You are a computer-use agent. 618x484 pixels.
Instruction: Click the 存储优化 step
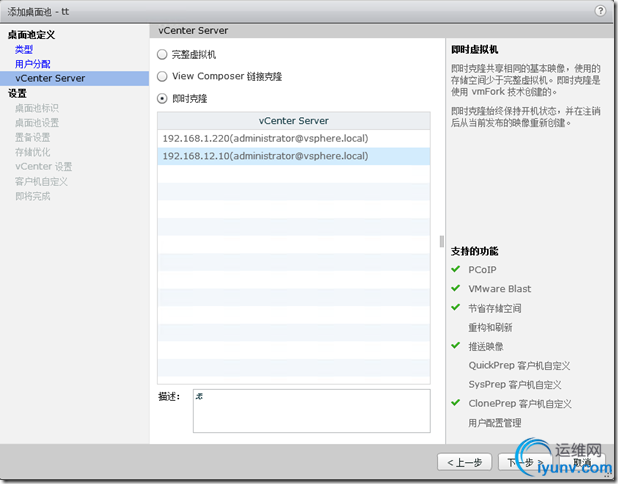pos(32,152)
